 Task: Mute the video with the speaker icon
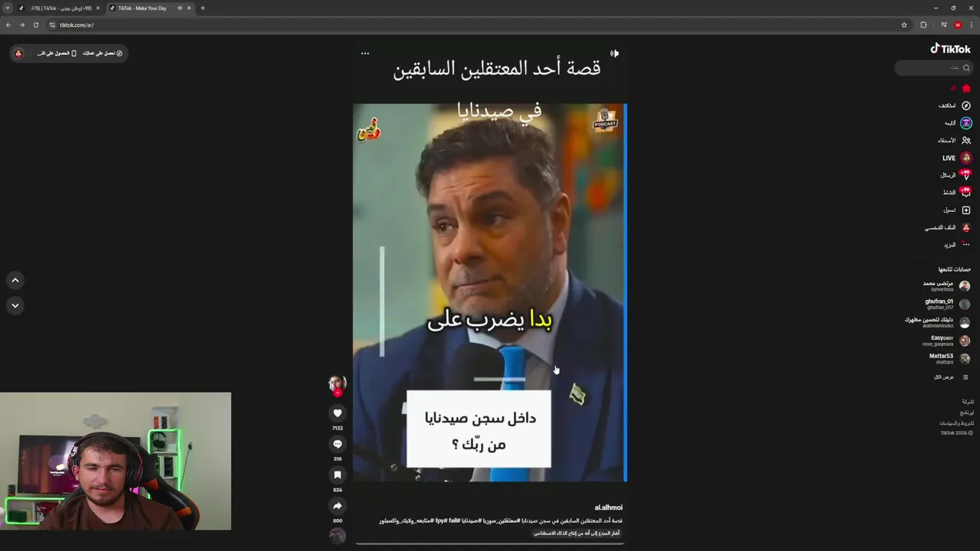point(615,54)
